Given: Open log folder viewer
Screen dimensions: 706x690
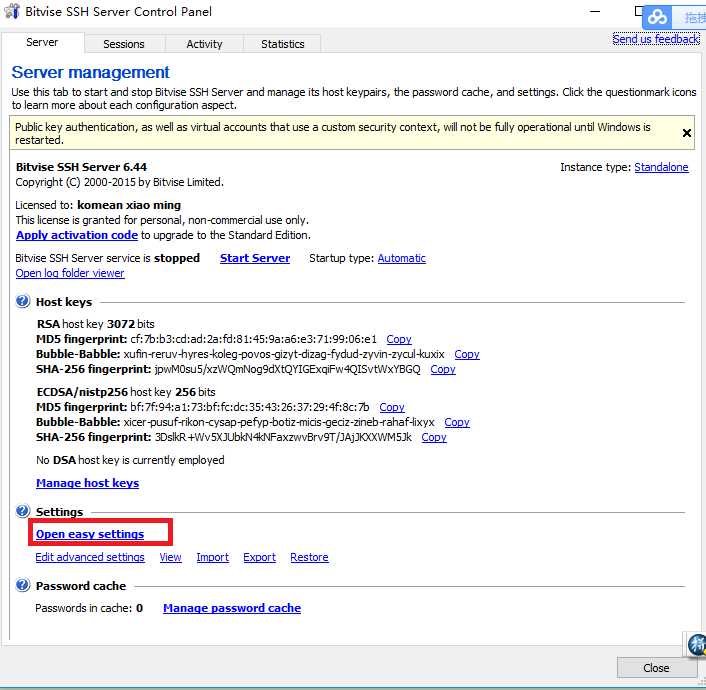Looking at the screenshot, I should point(70,273).
